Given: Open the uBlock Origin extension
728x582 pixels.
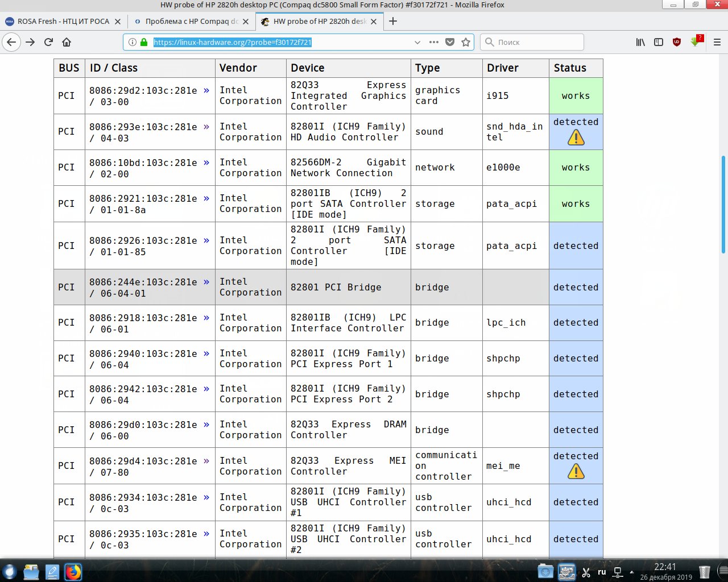Looking at the screenshot, I should point(677,42).
